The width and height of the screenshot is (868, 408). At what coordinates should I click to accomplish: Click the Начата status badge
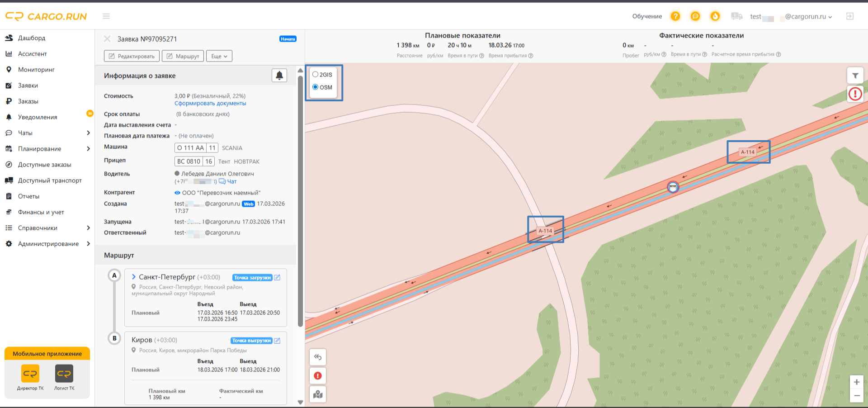coord(288,39)
